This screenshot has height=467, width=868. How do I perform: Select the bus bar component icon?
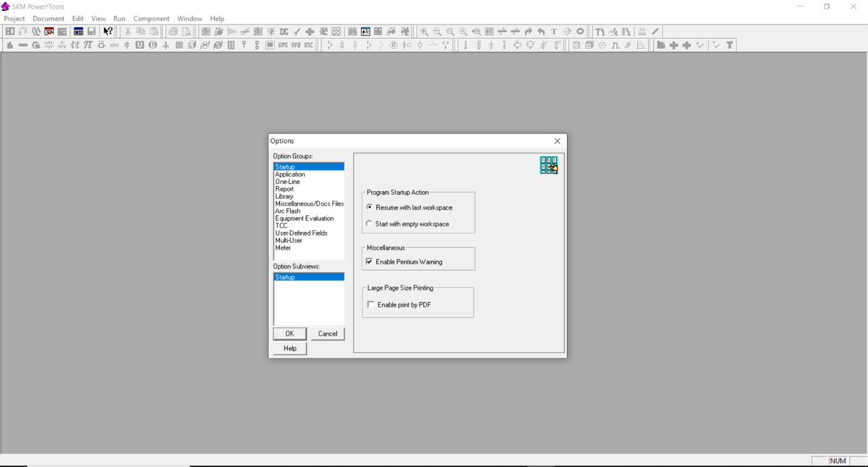[23, 45]
